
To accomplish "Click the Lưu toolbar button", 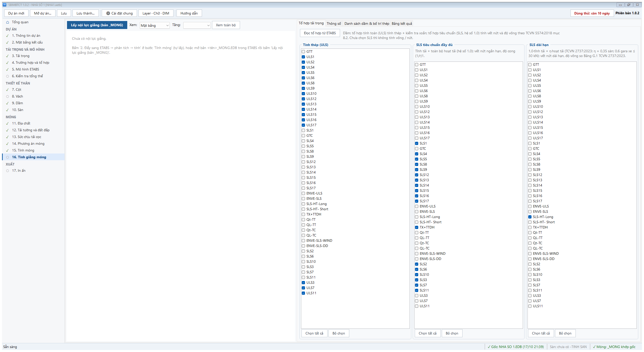I will (64, 13).
